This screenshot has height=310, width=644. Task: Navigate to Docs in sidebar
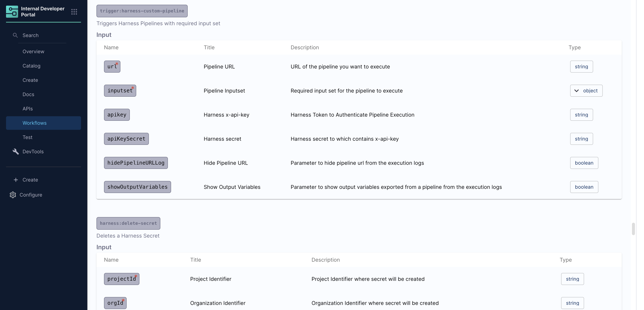[x=28, y=94]
